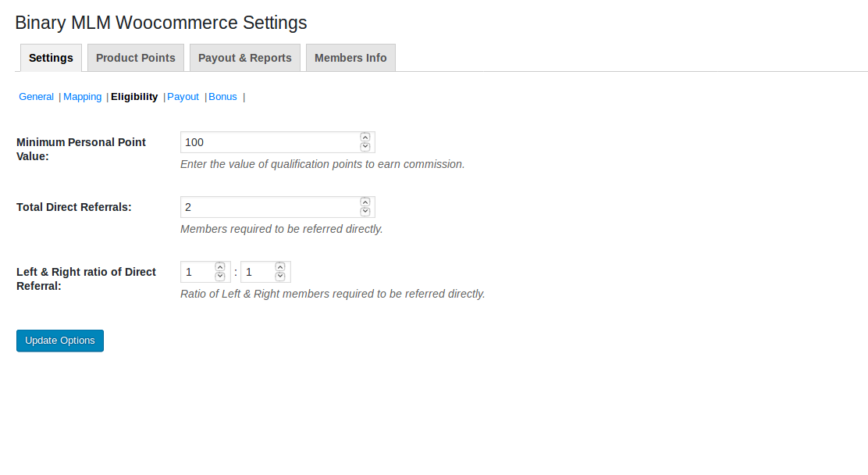The width and height of the screenshot is (868, 475).
Task: Lower the left ratio value with down arrow
Action: coord(220,277)
